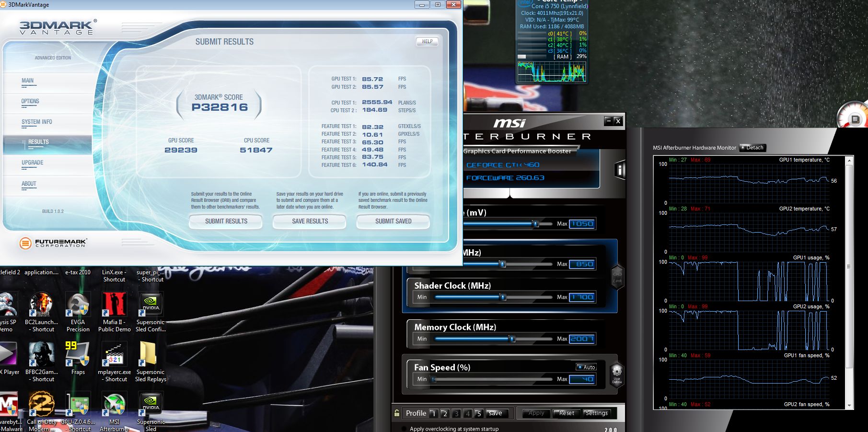The image size is (868, 432).
Task: Click the shader clock value field 1700
Action: tap(582, 297)
